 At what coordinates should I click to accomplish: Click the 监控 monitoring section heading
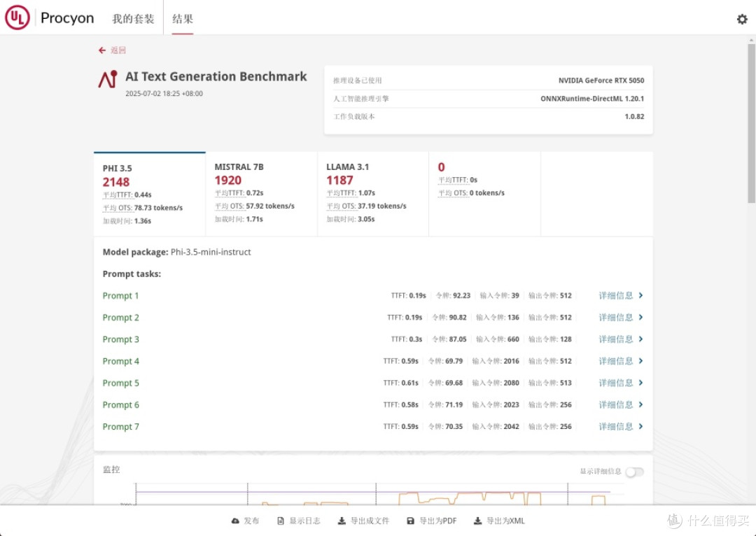click(111, 470)
